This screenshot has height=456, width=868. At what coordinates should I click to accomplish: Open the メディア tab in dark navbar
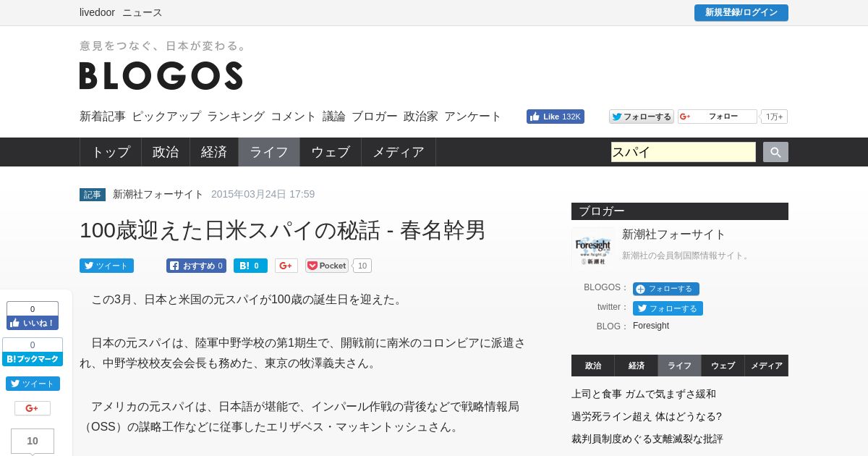click(399, 152)
